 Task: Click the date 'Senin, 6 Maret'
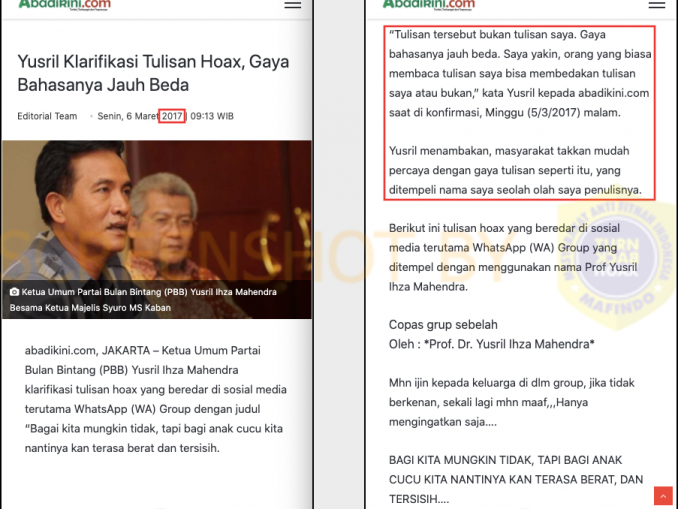[128, 116]
